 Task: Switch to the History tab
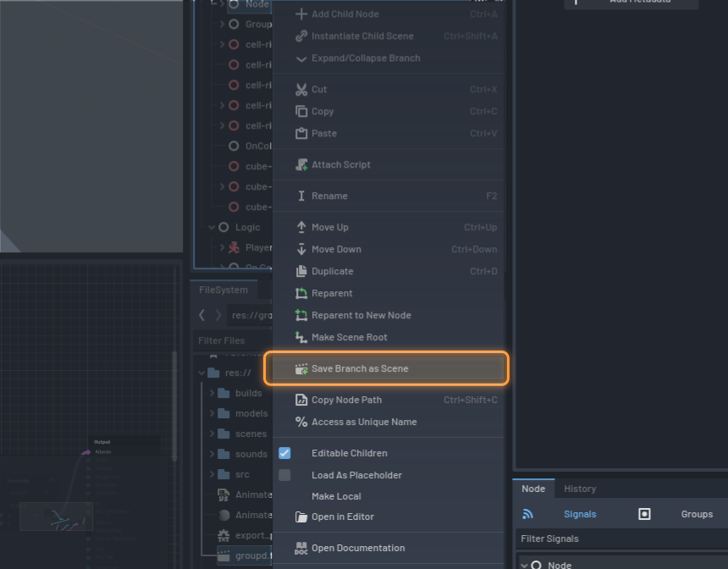point(580,489)
